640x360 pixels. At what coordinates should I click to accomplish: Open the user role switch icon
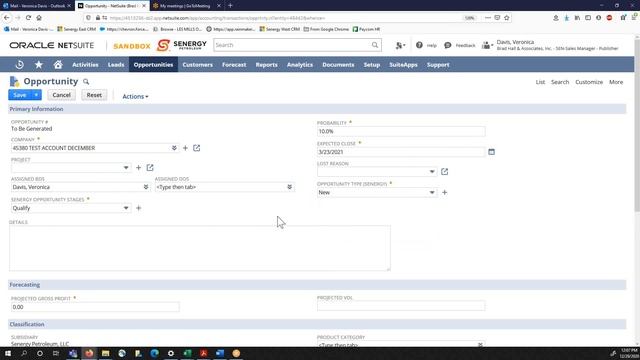coord(487,45)
